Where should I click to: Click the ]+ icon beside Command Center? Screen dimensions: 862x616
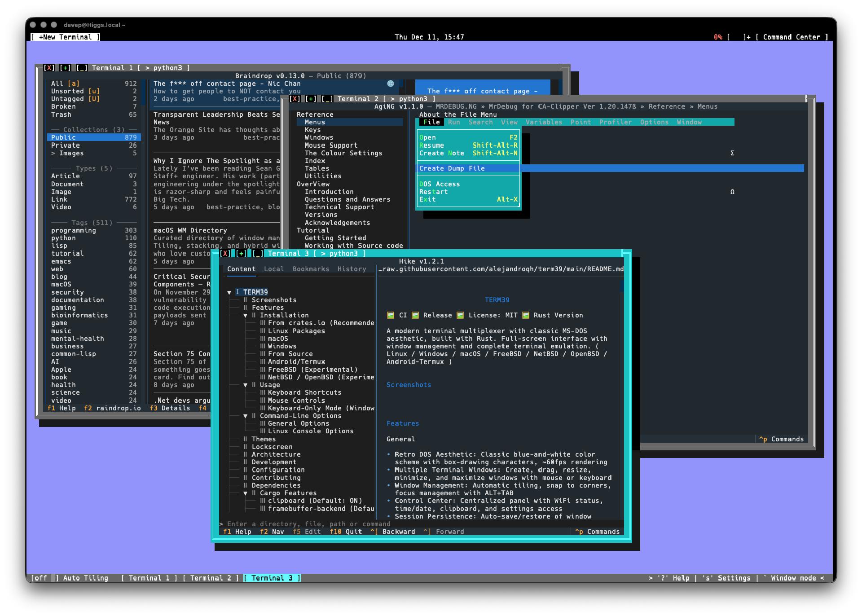[x=747, y=37]
